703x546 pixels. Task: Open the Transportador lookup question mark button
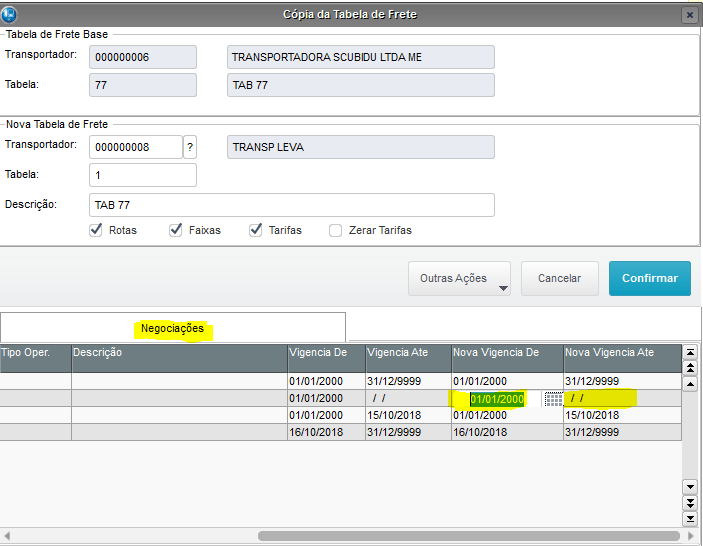point(190,147)
